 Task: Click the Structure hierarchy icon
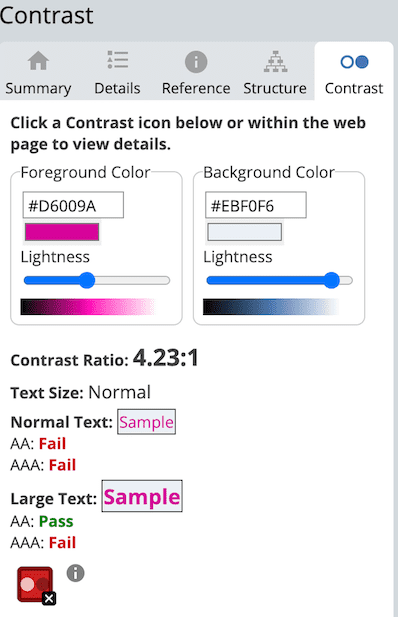tap(275, 61)
